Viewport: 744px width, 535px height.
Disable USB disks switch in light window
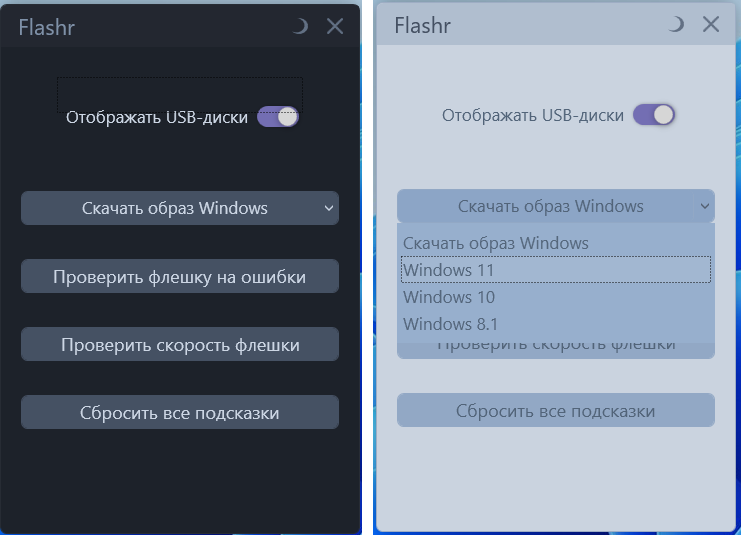(x=654, y=115)
